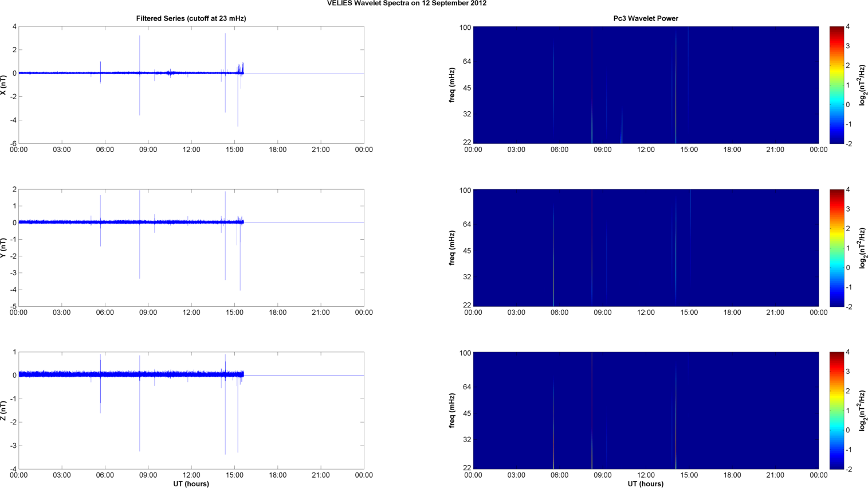Click the flat line after 16:00 in the X series
Viewport: 868px width, 488px height.
304,73
